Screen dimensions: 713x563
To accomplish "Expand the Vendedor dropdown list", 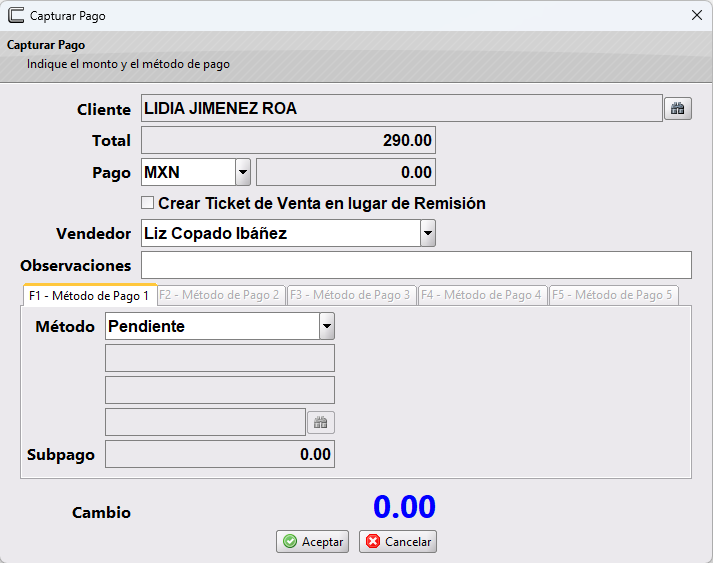I will [x=427, y=233].
